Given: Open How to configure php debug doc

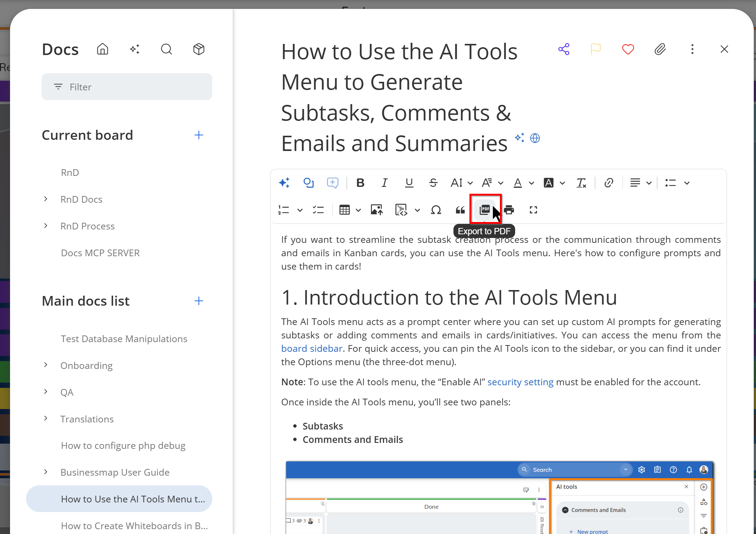Looking at the screenshot, I should click(123, 445).
